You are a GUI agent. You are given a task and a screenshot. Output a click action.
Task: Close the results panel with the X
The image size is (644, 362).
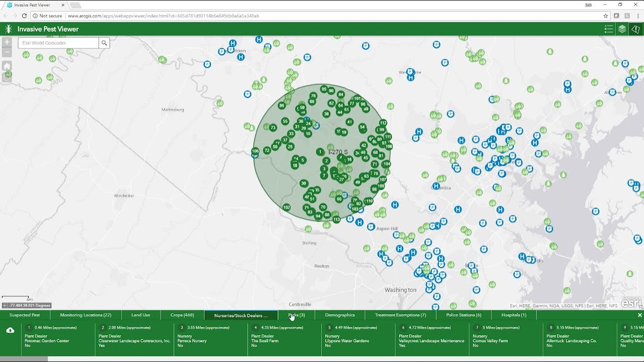639,315
